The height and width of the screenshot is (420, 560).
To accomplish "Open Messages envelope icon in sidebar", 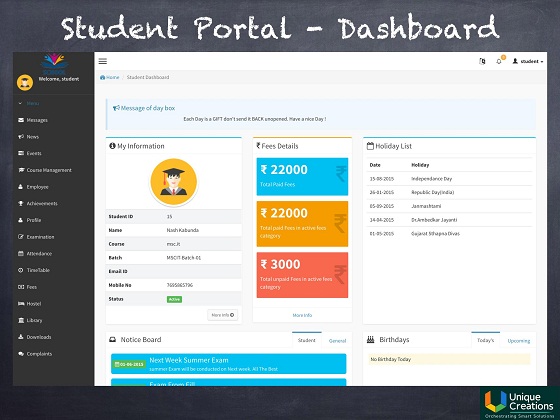I will [x=21, y=120].
